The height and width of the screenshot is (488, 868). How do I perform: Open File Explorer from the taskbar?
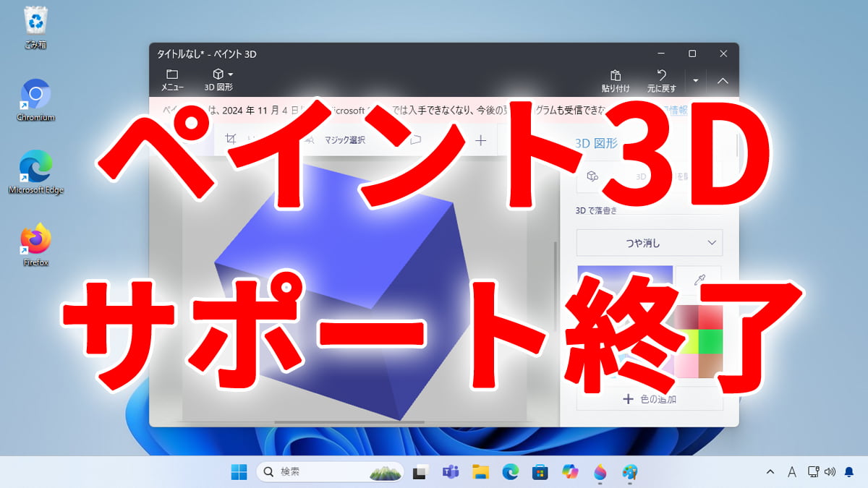tap(481, 472)
